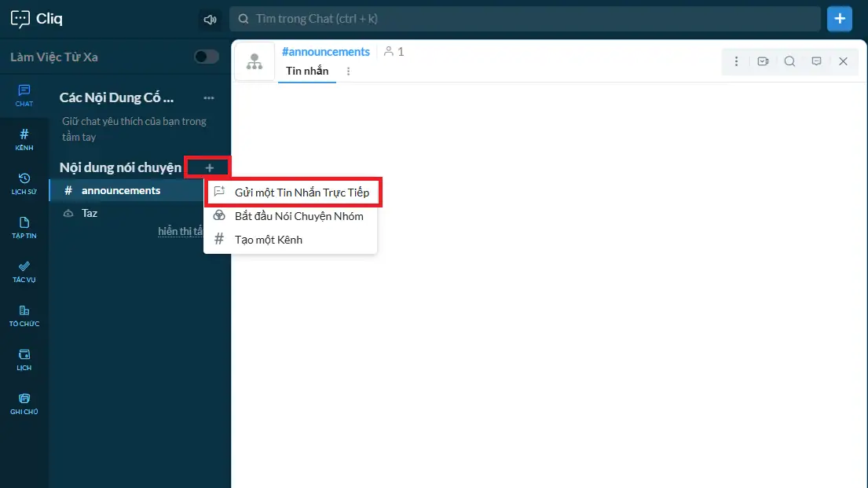Click the search icon in channel header
The width and height of the screenshot is (868, 488).
point(789,61)
